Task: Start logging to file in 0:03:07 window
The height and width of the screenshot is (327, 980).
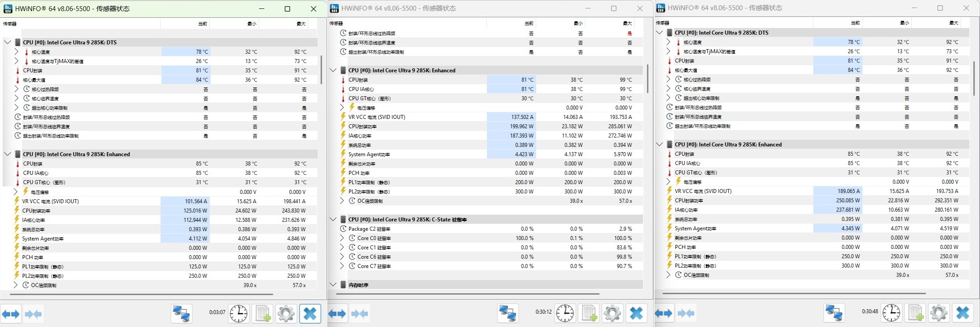Action: [263, 314]
